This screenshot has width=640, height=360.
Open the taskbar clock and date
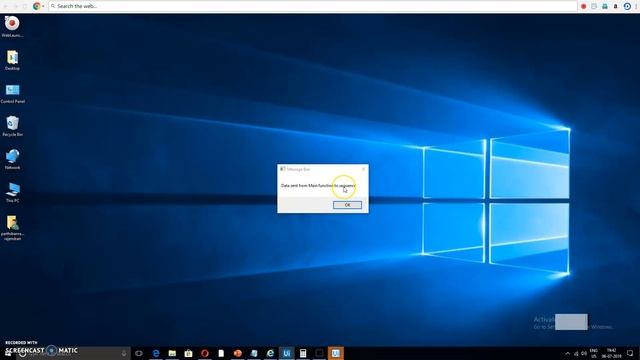point(611,353)
